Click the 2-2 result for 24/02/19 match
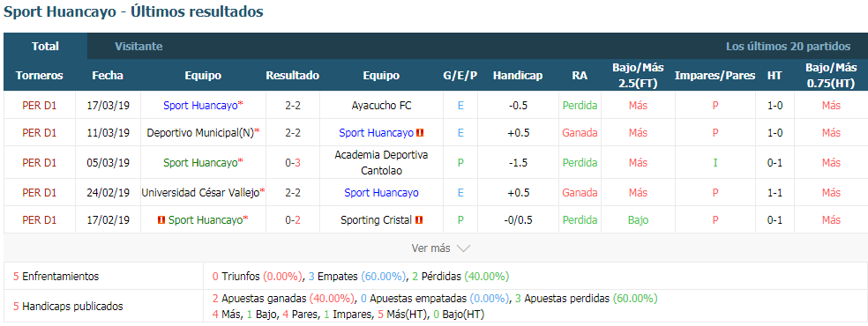This screenshot has width=868, height=326. (x=292, y=193)
